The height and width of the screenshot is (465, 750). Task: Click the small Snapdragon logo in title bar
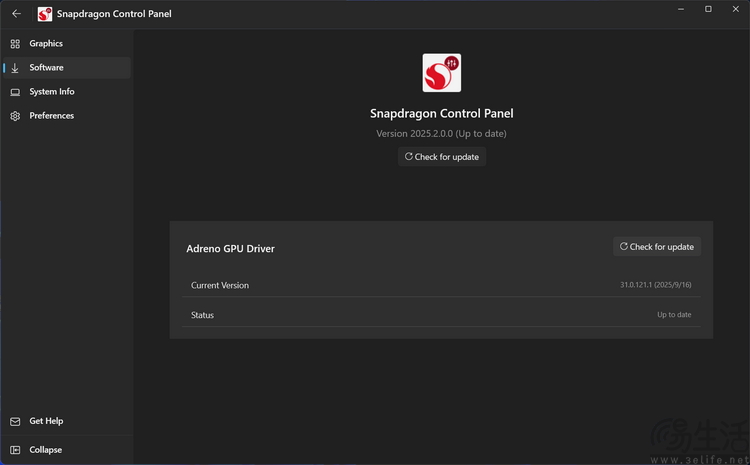(45, 14)
